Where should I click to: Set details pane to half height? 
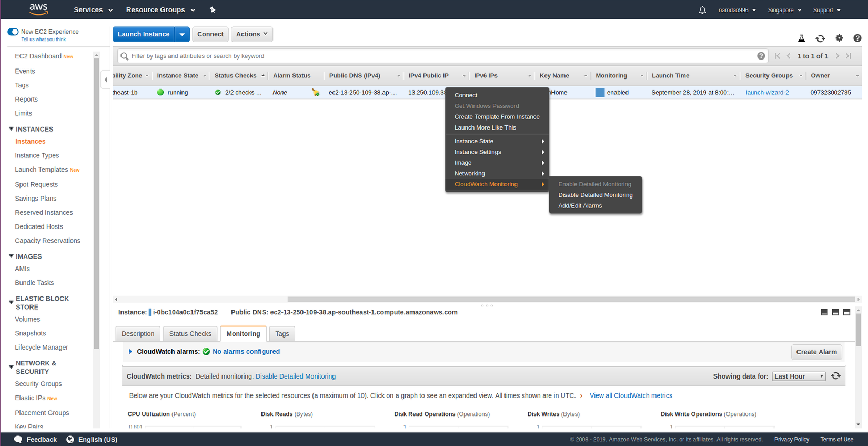click(835, 312)
